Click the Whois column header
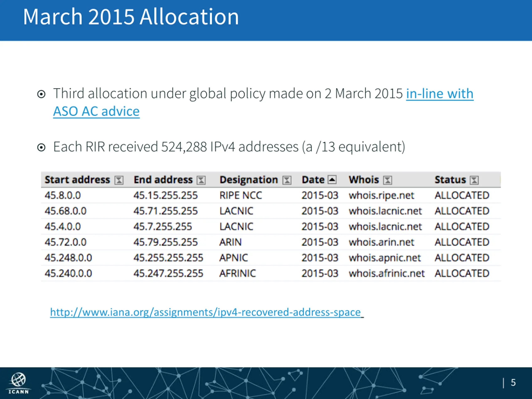 point(364,180)
